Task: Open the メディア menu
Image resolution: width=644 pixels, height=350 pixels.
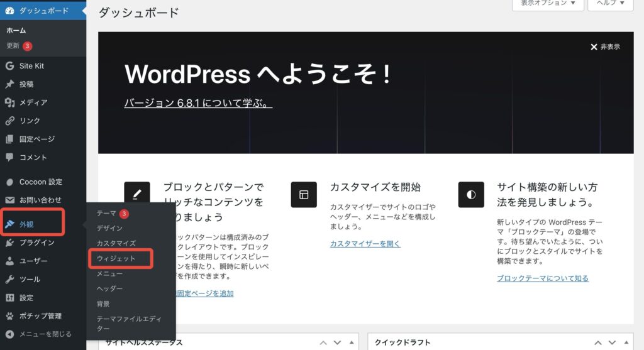Action: [33, 102]
